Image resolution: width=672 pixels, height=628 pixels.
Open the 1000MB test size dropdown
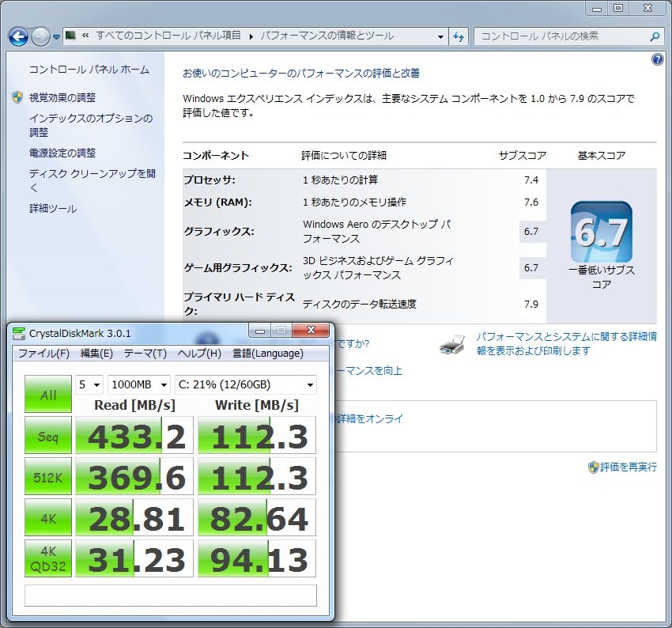click(x=139, y=384)
